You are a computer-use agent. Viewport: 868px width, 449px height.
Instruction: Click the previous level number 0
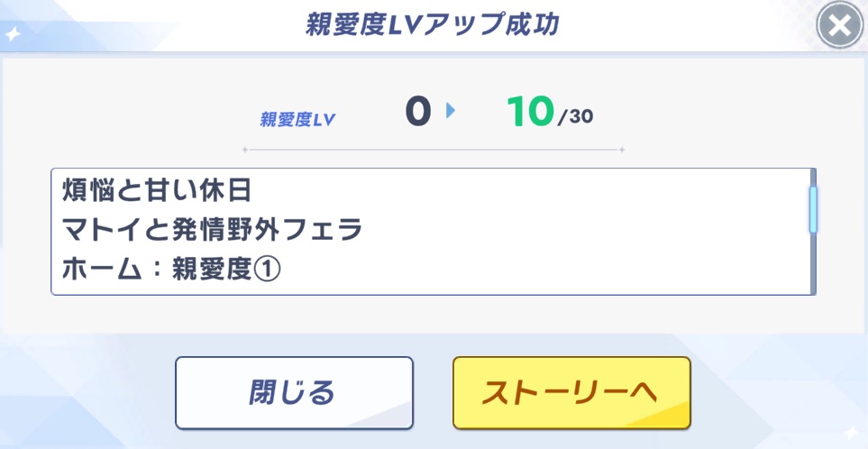coord(417,112)
